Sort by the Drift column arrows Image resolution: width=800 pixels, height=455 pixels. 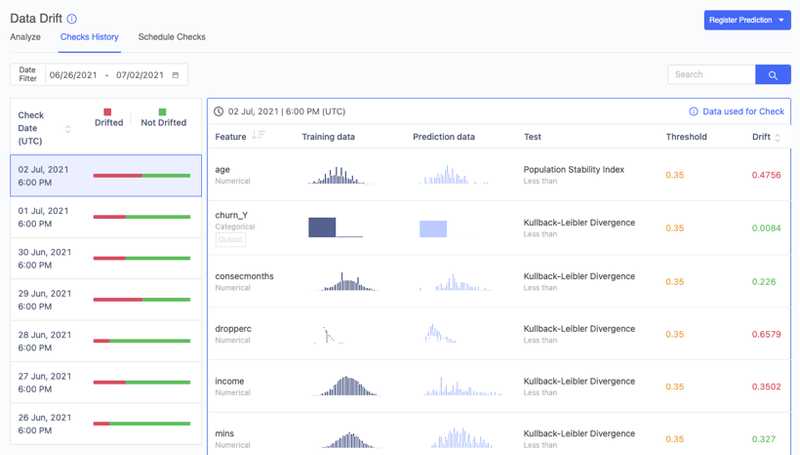coord(779,137)
